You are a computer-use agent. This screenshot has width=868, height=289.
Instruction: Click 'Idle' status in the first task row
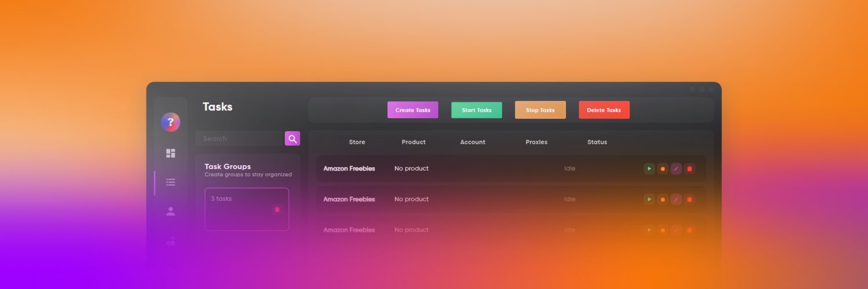[x=570, y=169]
